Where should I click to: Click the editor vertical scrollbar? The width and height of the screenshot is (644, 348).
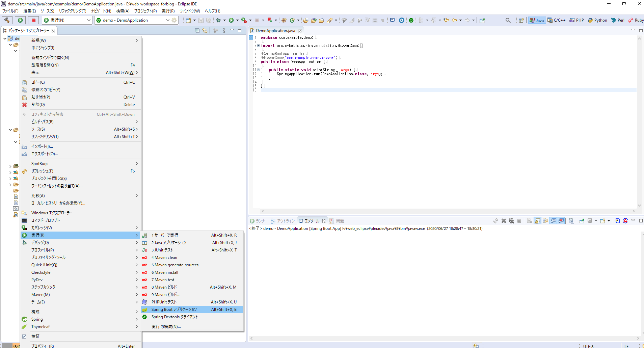point(639,122)
